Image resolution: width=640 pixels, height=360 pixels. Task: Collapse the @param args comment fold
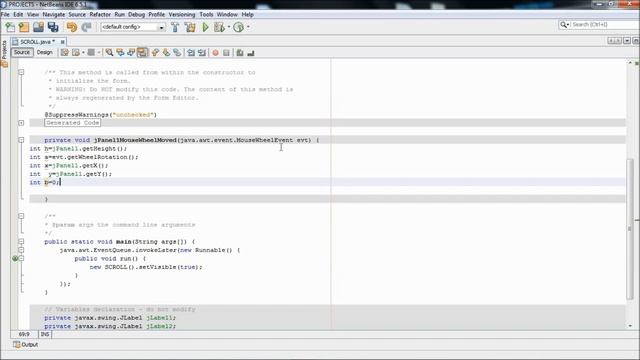[x=21, y=216]
